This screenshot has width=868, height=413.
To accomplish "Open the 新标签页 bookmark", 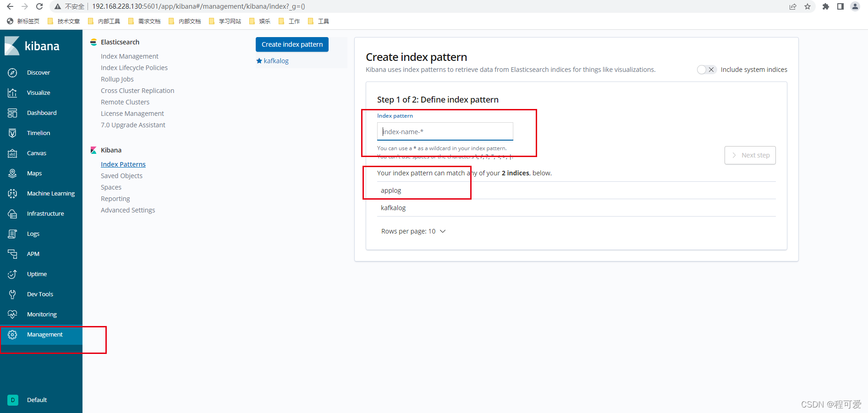I will pyautogui.click(x=23, y=21).
